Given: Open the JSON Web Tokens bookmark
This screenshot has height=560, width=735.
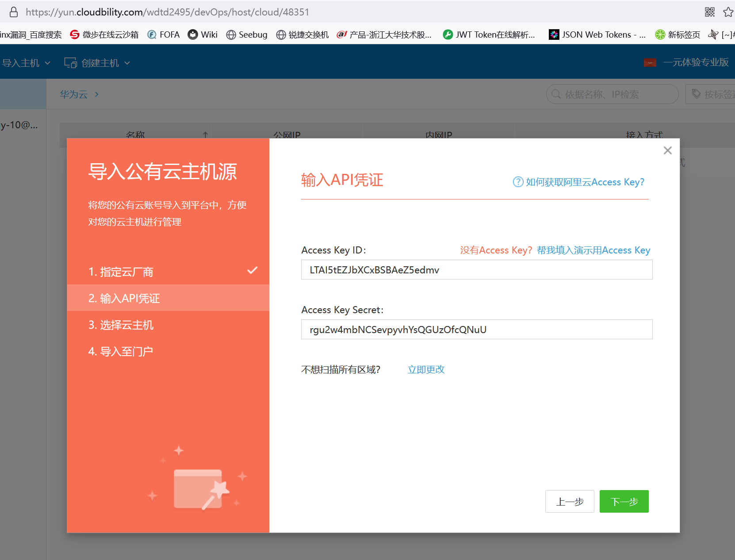Looking at the screenshot, I should (x=597, y=35).
